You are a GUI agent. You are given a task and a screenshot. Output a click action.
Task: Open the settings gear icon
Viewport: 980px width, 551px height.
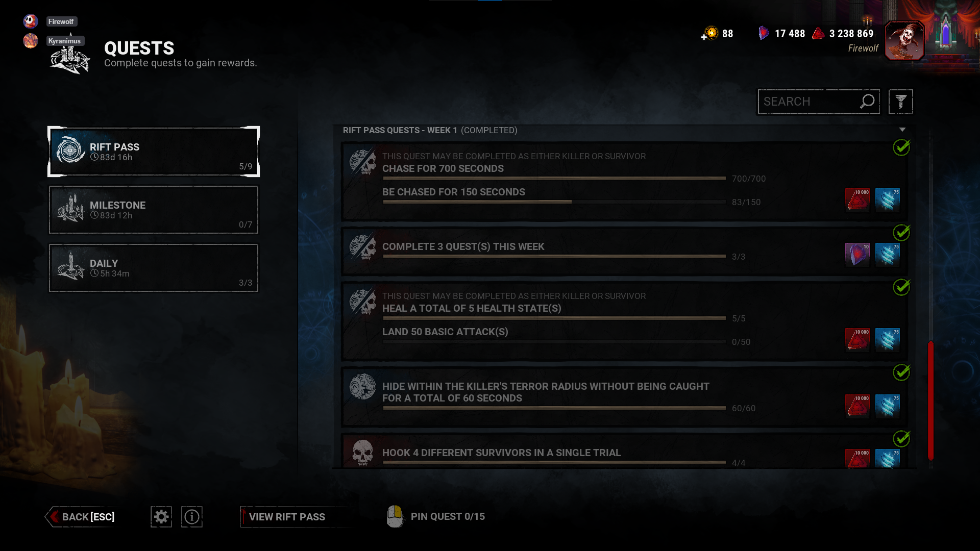point(161,517)
